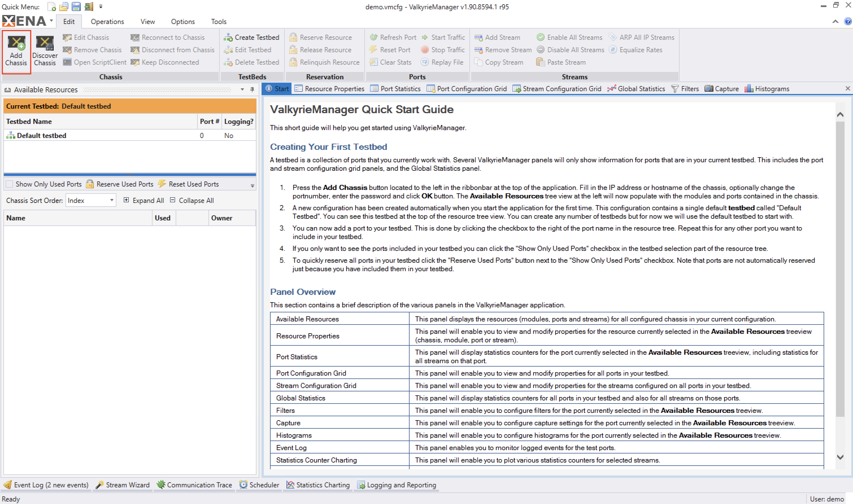
Task: Disable All Streams
Action: point(570,50)
